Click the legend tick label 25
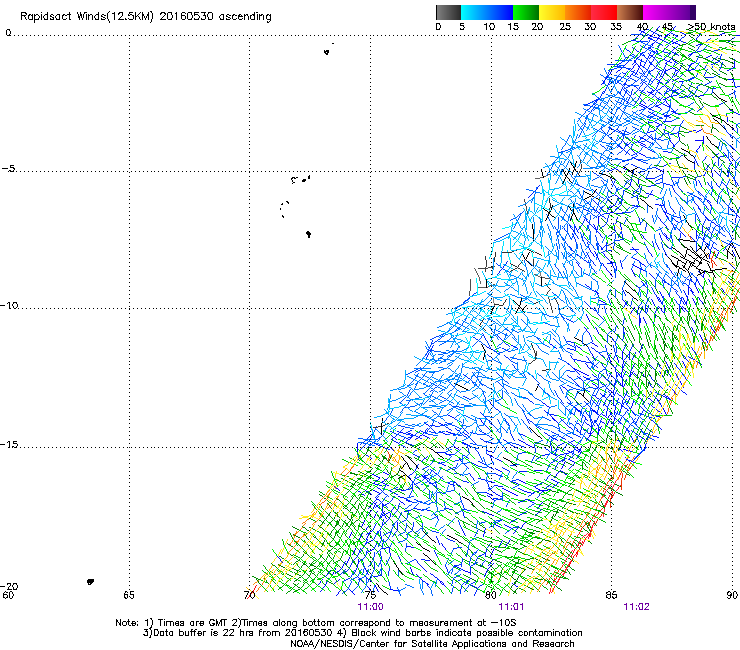The width and height of the screenshot is (740, 650). [565, 27]
